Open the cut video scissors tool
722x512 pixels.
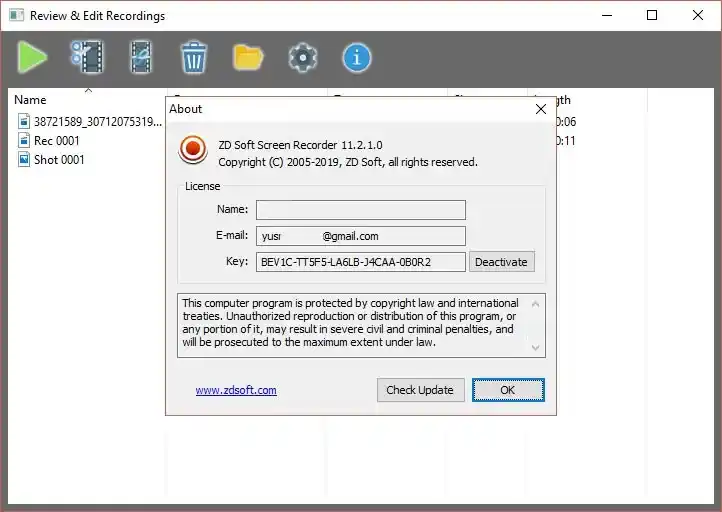click(x=87, y=57)
